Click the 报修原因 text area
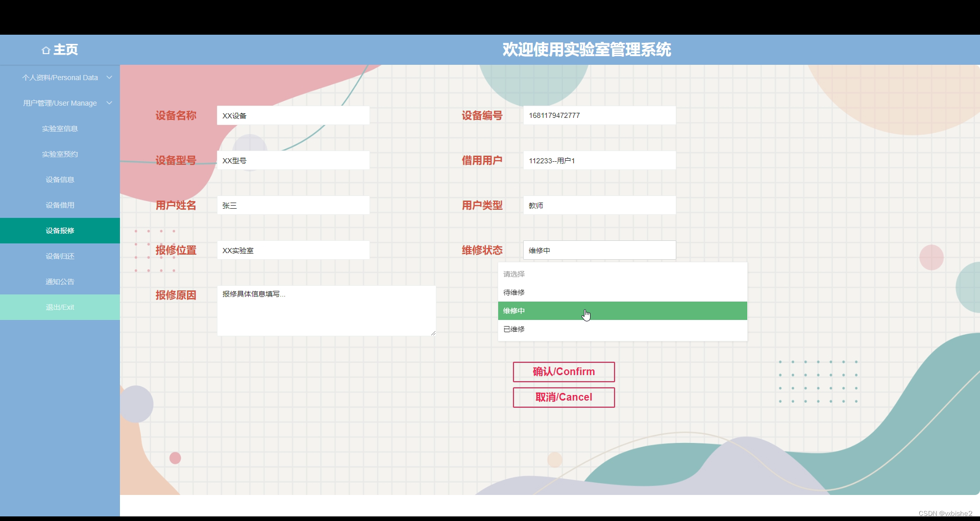Viewport: 980px width, 521px height. 327,311
